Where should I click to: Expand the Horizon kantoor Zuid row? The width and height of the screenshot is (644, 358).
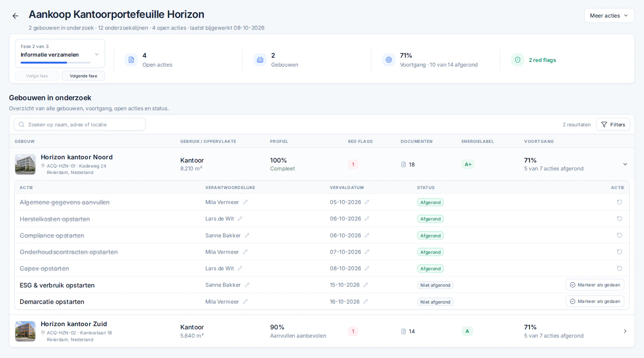tap(625, 331)
